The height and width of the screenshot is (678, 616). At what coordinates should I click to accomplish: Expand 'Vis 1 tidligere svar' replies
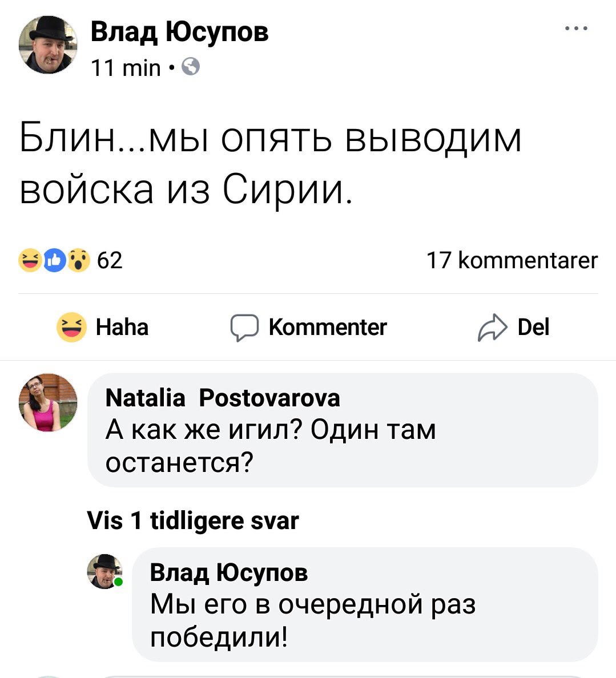[193, 520]
